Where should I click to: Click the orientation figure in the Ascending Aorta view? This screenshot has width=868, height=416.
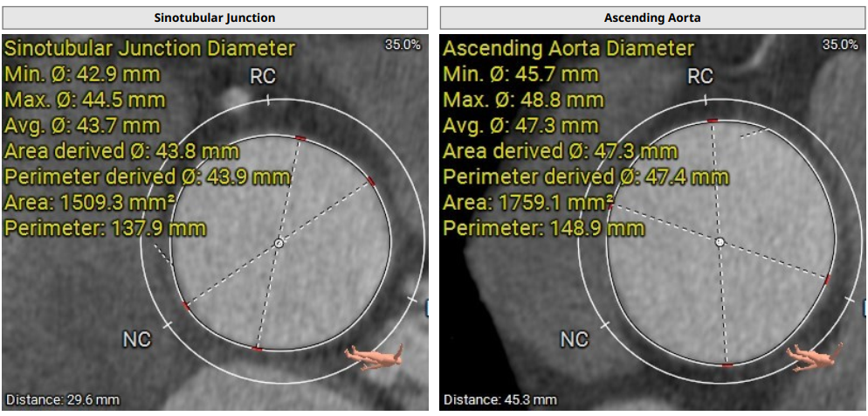pos(814,355)
